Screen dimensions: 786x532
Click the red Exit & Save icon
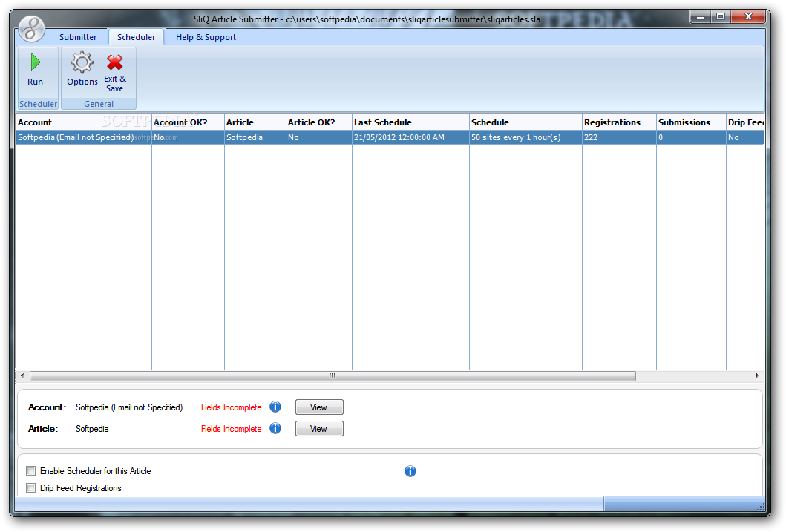click(115, 62)
